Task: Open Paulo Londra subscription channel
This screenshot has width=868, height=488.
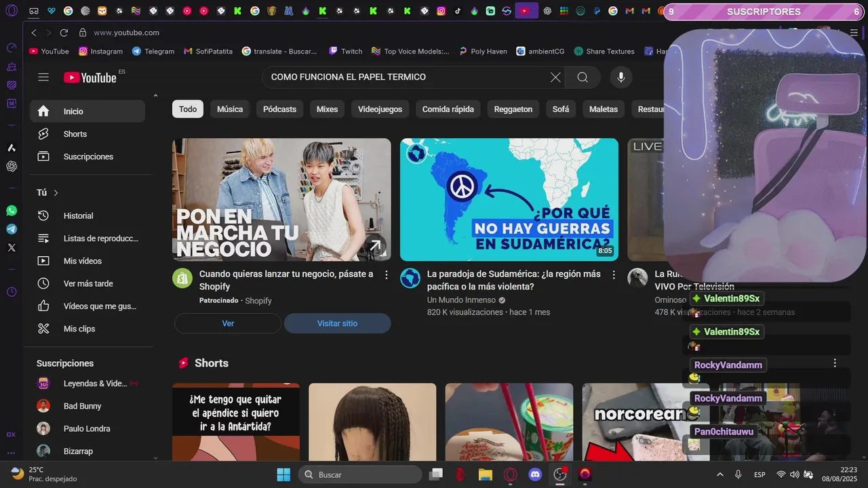Action: (x=87, y=428)
